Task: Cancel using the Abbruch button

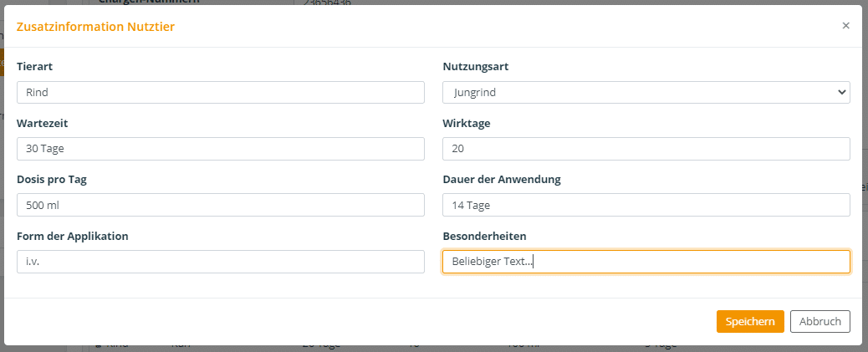Action: coord(819,322)
